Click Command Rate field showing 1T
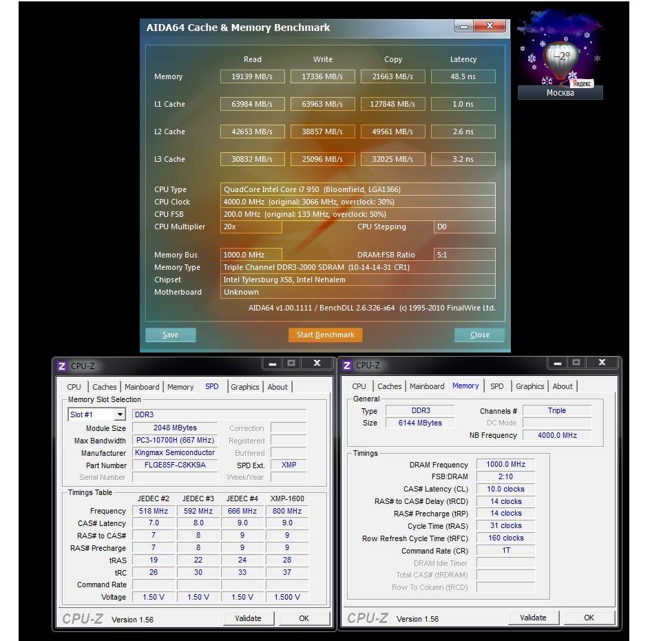This screenshot has height=641, width=672. tap(505, 550)
